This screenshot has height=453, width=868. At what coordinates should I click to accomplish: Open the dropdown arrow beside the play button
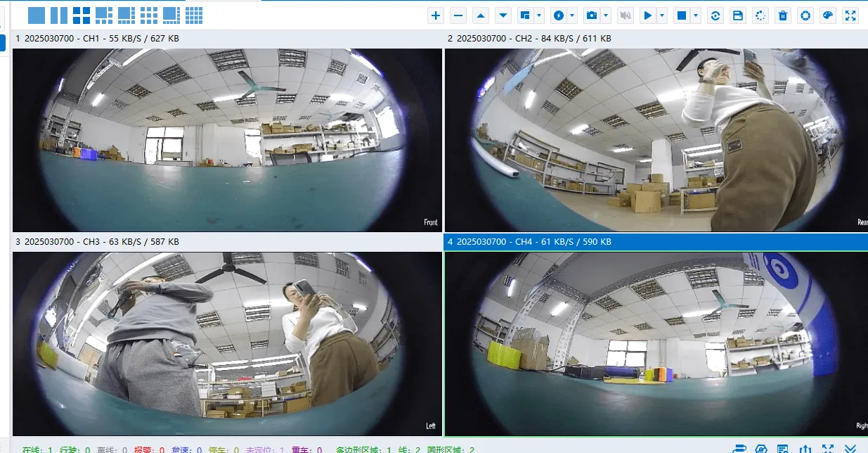(662, 15)
